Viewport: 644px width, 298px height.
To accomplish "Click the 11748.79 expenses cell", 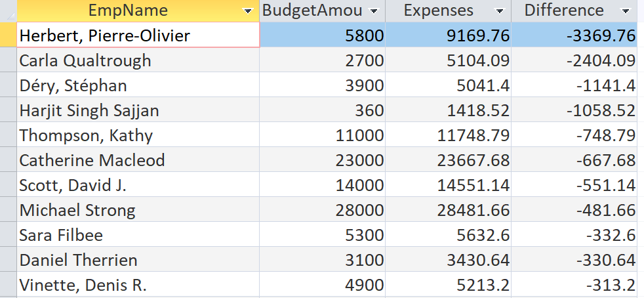I will pos(449,135).
